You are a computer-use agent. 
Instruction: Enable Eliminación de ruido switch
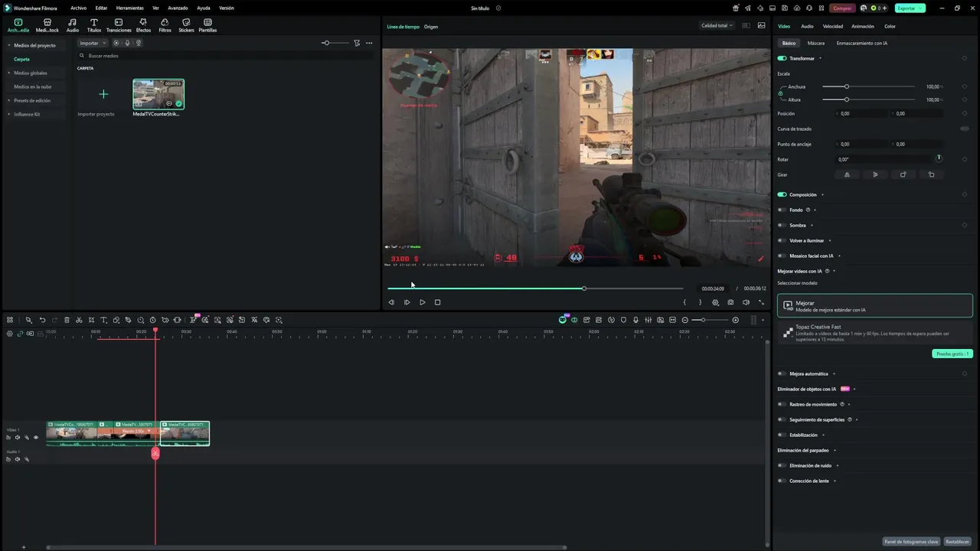(782, 465)
